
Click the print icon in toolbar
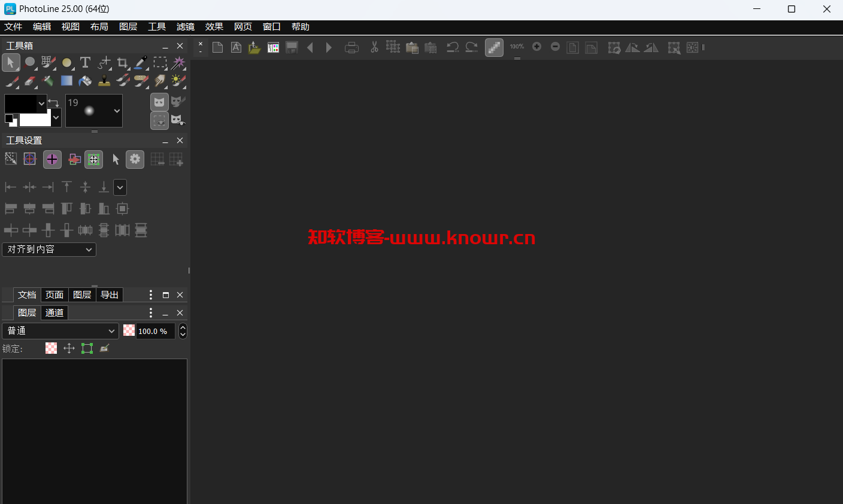(352, 47)
